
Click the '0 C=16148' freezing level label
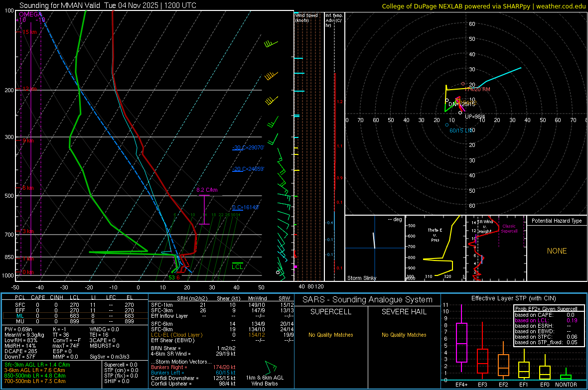pos(246,207)
